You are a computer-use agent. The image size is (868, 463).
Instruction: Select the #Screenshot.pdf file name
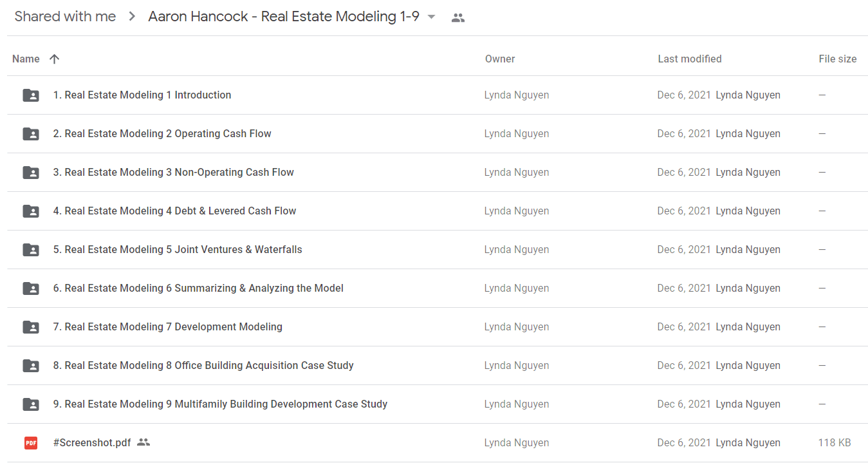click(92, 442)
